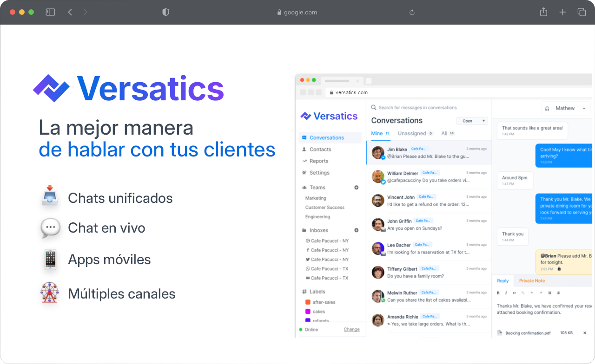The width and height of the screenshot is (595, 364).
Task: Click the refunds label color swatch
Action: [308, 320]
